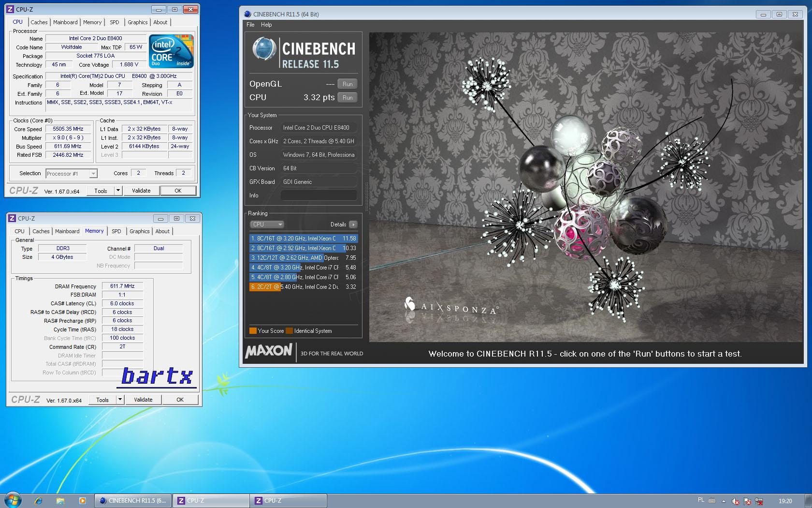This screenshot has width=812, height=508.
Task: Open About tab in top CPU-Z window
Action: pyautogui.click(x=160, y=22)
